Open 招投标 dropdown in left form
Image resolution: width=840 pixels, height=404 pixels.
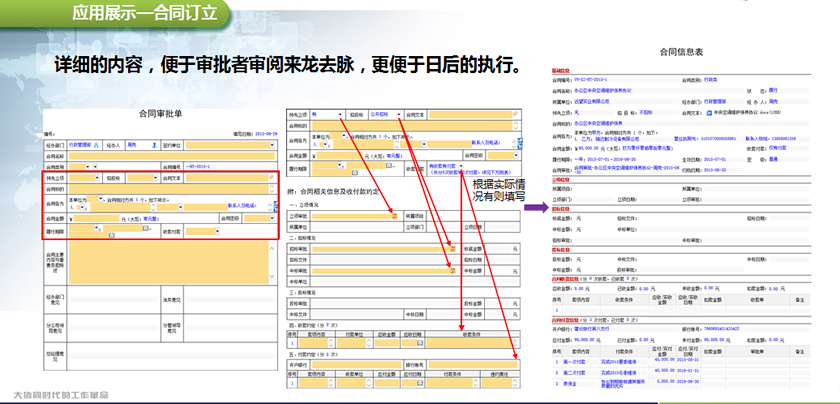155,177
